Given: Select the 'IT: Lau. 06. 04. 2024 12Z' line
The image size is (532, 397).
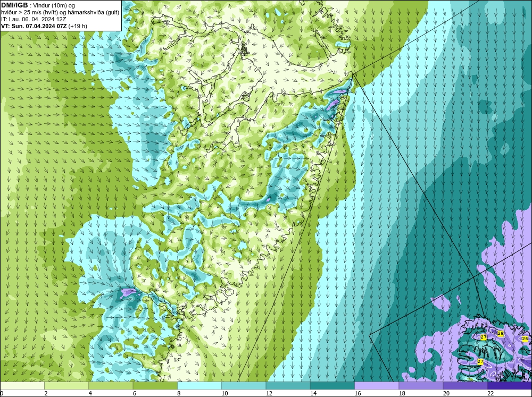Looking at the screenshot, I should pos(33,19).
